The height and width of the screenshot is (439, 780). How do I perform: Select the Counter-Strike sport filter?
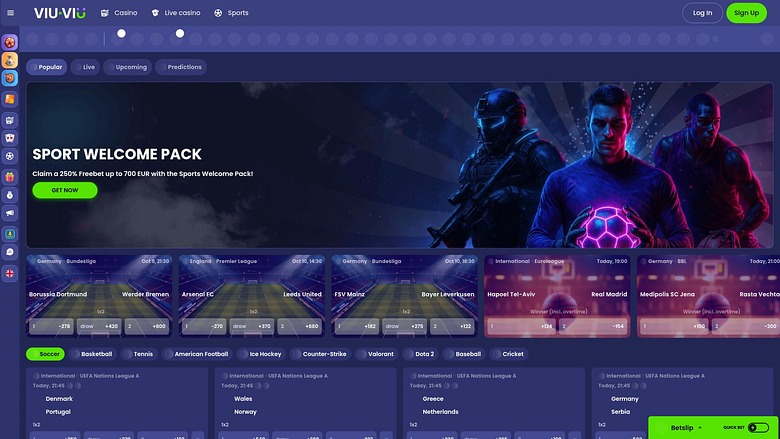(x=320, y=354)
